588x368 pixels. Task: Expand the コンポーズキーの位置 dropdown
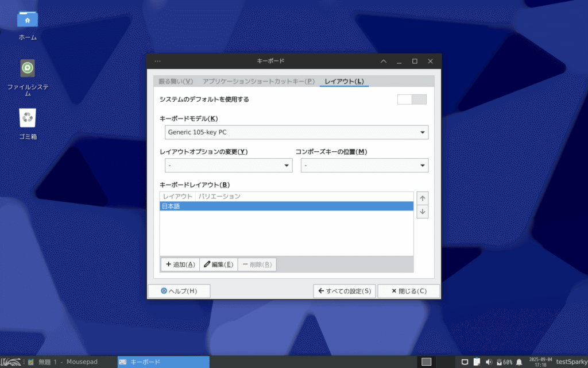[364, 166]
